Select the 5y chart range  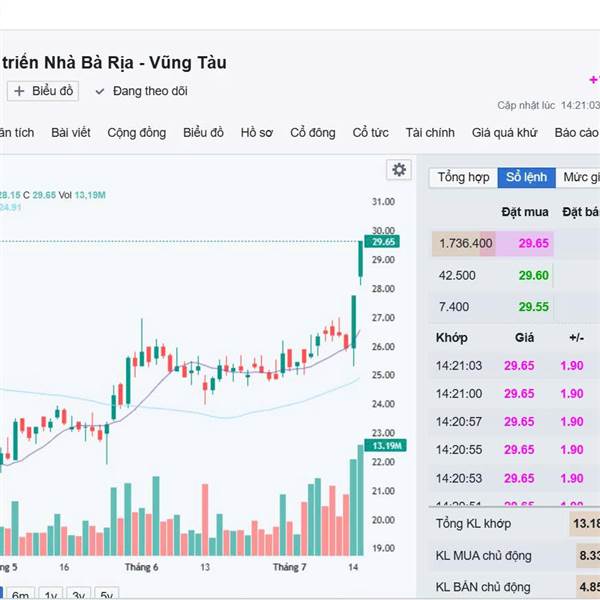pos(106,595)
